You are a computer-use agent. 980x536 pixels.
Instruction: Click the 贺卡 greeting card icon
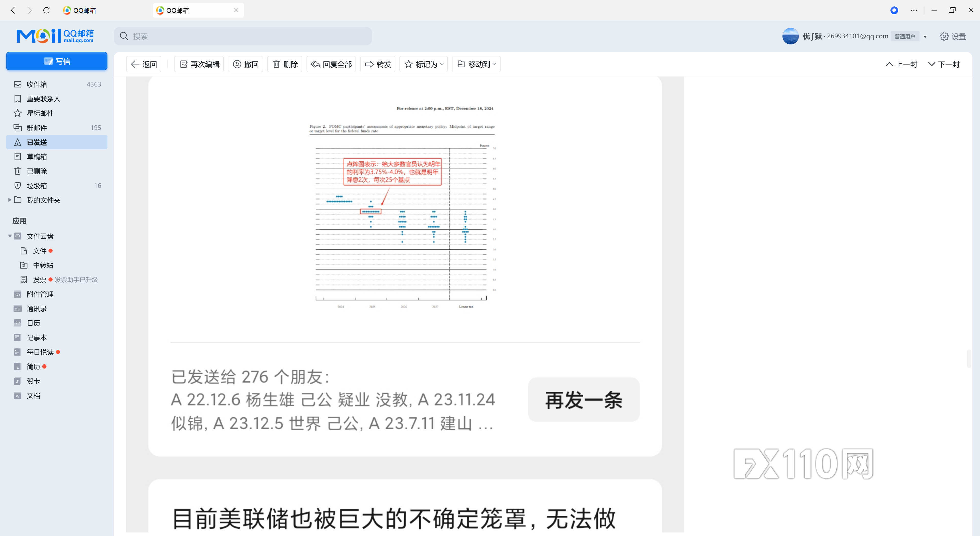click(x=18, y=381)
